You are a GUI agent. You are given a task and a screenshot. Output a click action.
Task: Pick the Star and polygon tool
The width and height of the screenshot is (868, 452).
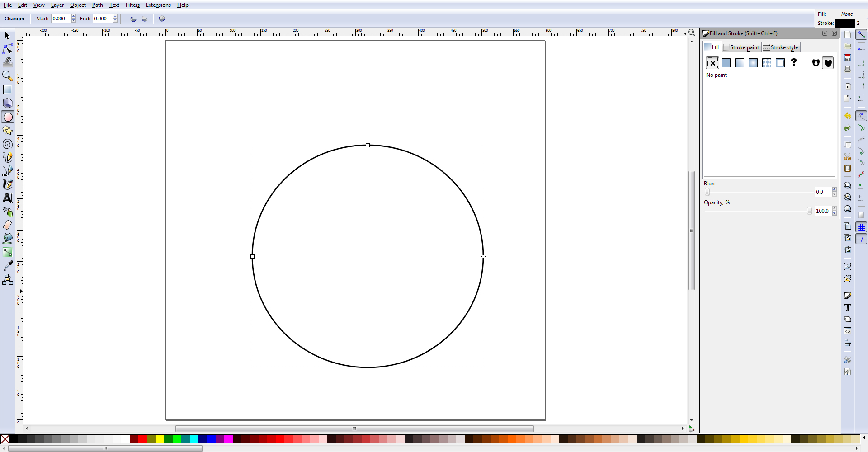click(7, 130)
